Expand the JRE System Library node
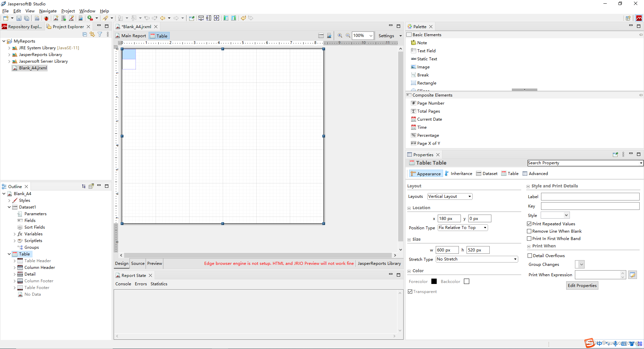 pos(9,48)
